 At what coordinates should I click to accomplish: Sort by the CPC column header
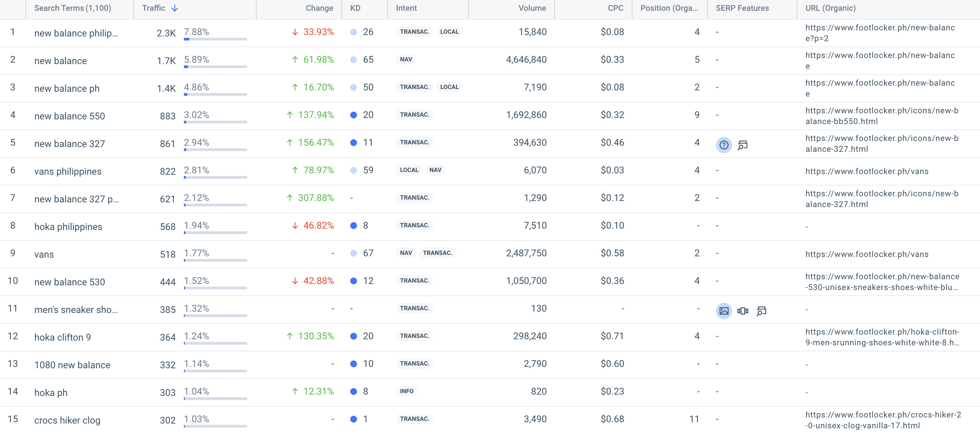tap(615, 8)
